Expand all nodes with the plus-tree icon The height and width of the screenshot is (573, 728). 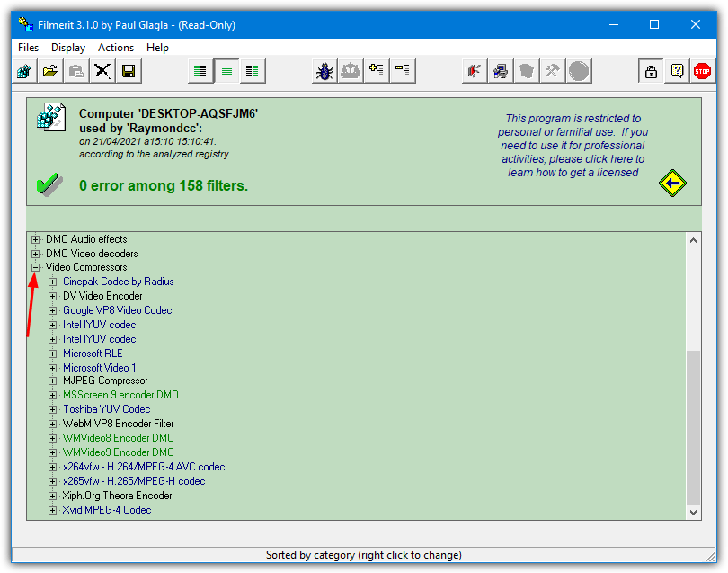pyautogui.click(x=377, y=71)
